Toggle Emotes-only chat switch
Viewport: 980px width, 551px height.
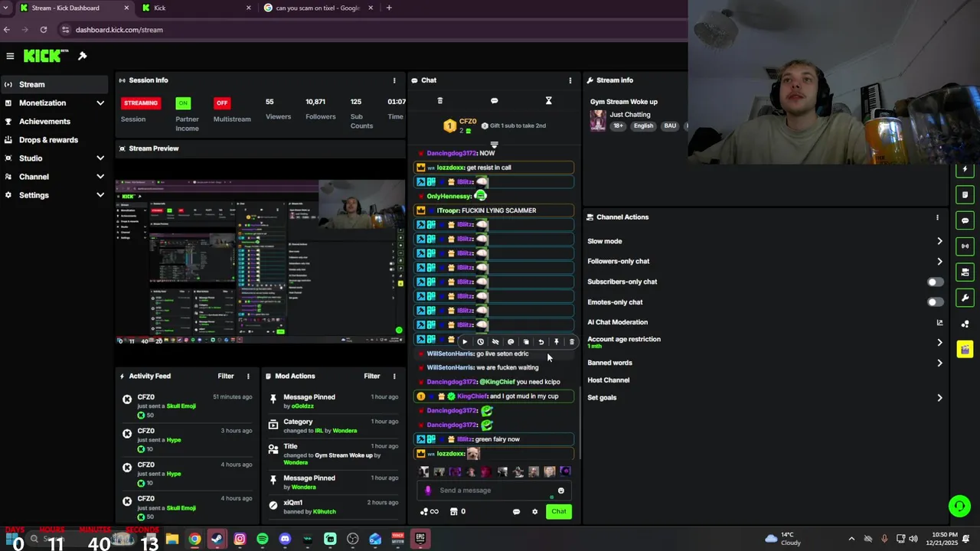point(935,302)
